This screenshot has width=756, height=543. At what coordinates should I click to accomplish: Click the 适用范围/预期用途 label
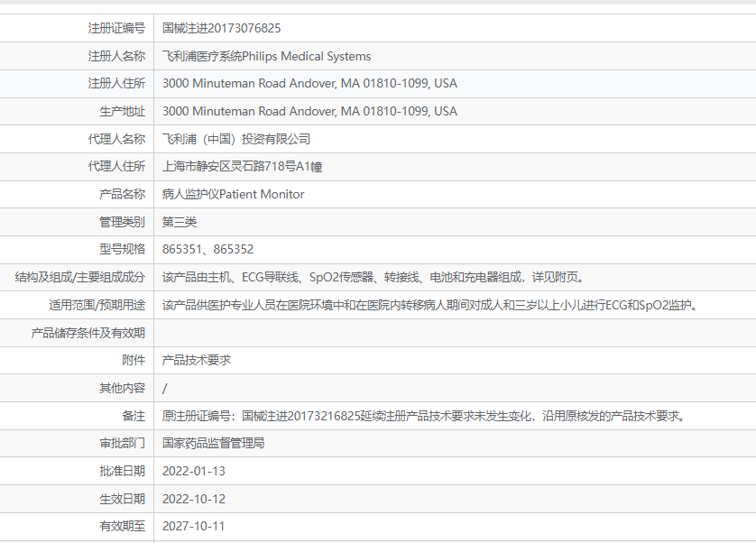tap(97, 305)
